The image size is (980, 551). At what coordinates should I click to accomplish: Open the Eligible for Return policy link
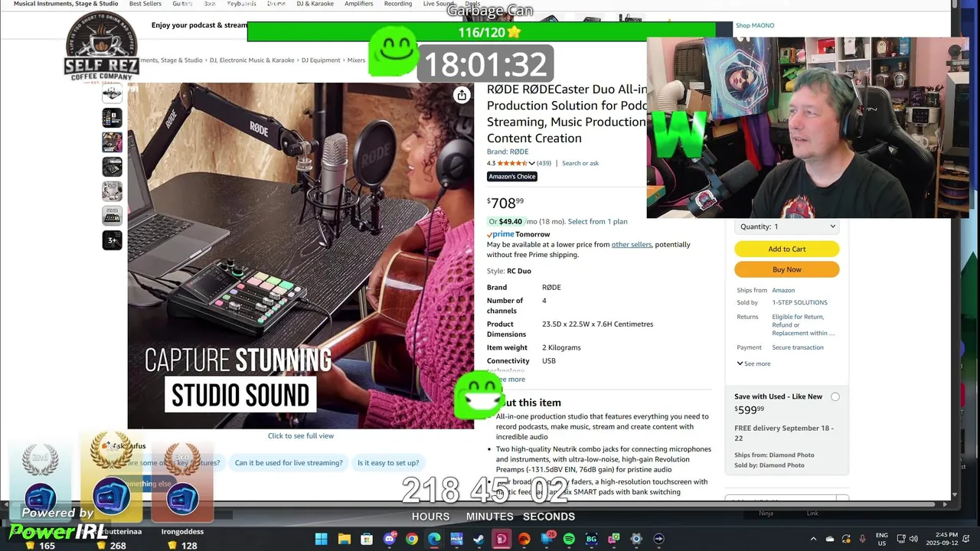tap(803, 325)
